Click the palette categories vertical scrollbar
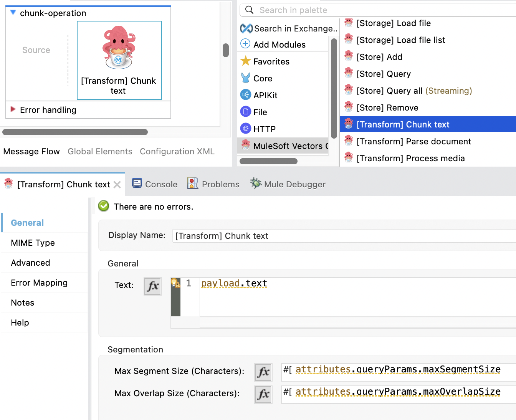The height and width of the screenshot is (420, 516). coord(334,88)
